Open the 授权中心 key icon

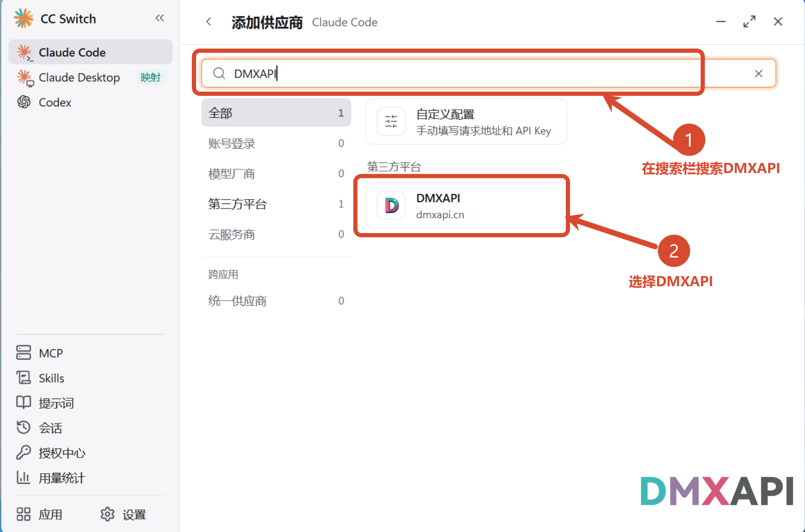(x=24, y=452)
